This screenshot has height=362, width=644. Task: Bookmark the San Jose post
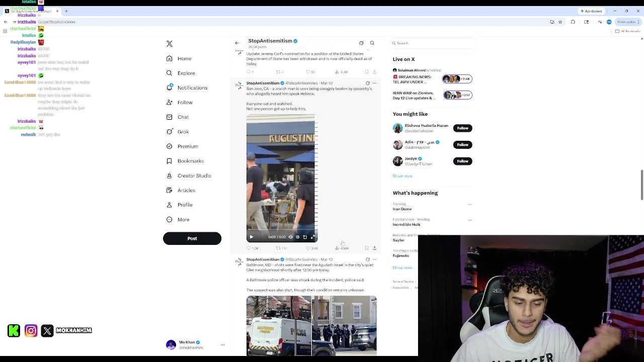pyautogui.click(x=367, y=248)
